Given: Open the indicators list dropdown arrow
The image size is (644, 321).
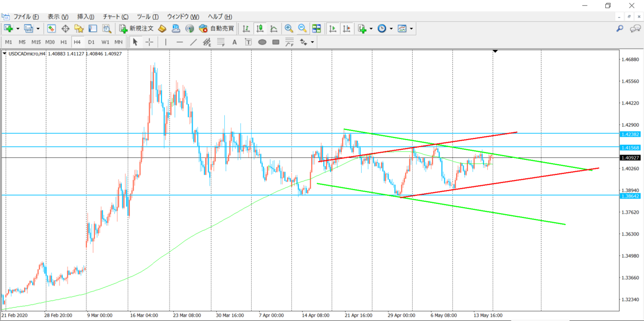Looking at the screenshot, I should pos(371,28).
